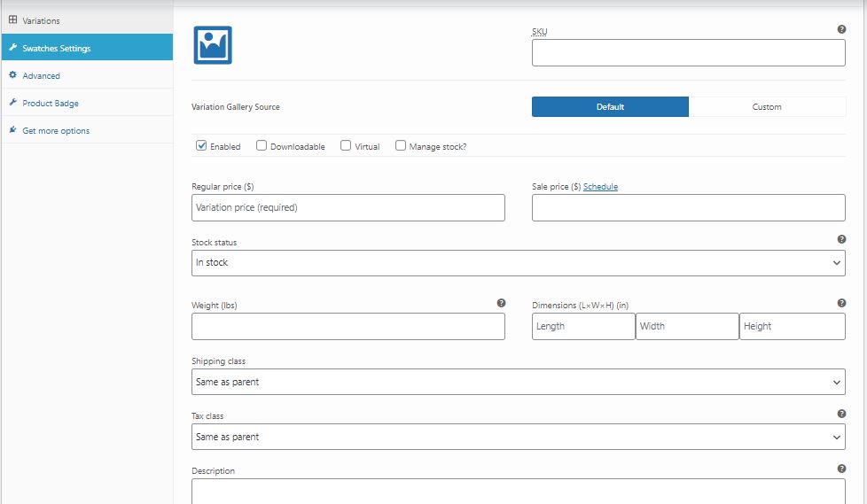The width and height of the screenshot is (867, 504).
Task: Click the Swatches Settings wrench icon
Action: 12,48
